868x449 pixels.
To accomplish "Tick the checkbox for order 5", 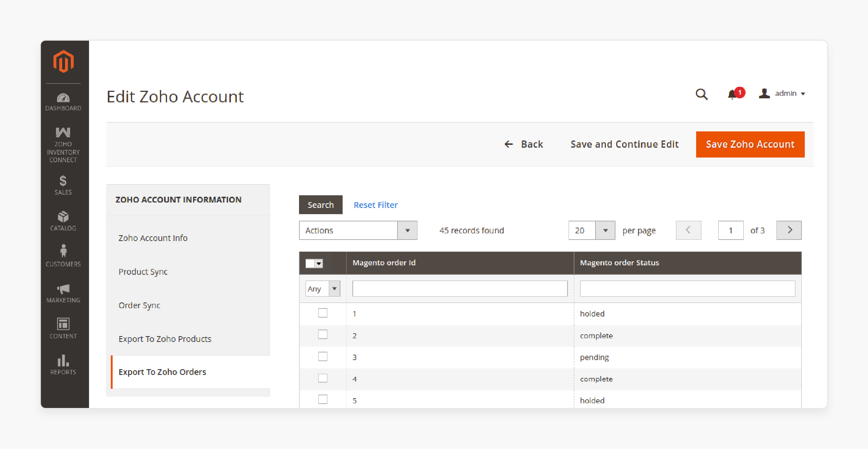I will [x=323, y=399].
